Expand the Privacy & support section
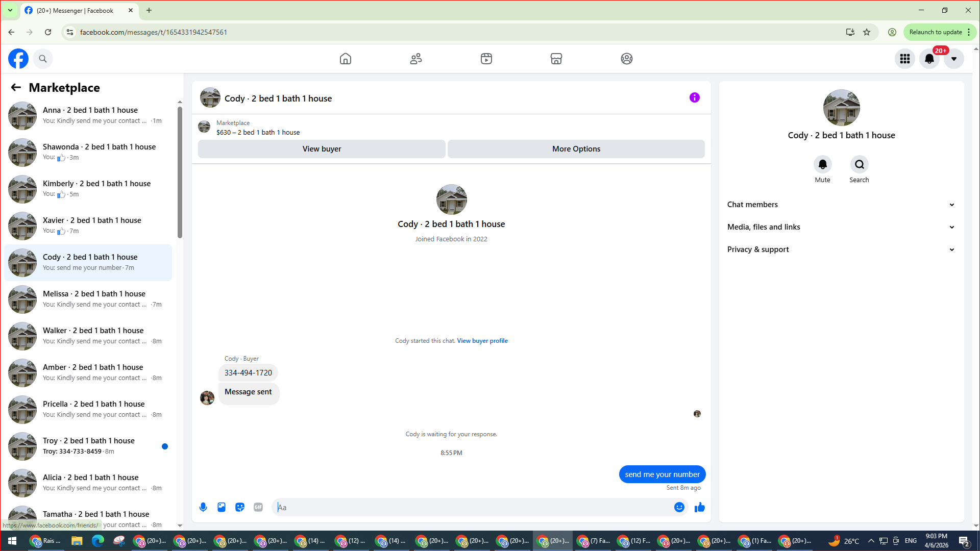Viewport: 980px width, 551px height. tap(841, 249)
